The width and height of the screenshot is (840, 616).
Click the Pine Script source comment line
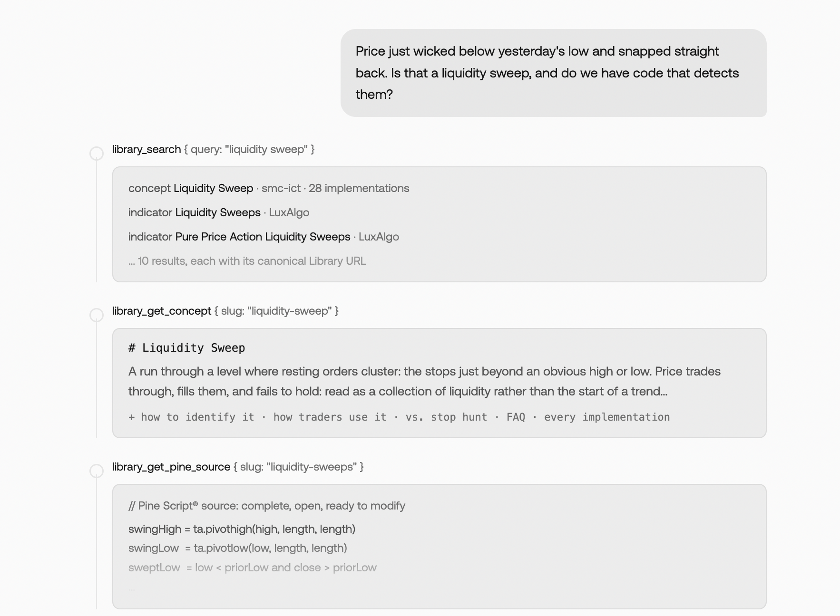[x=267, y=506]
